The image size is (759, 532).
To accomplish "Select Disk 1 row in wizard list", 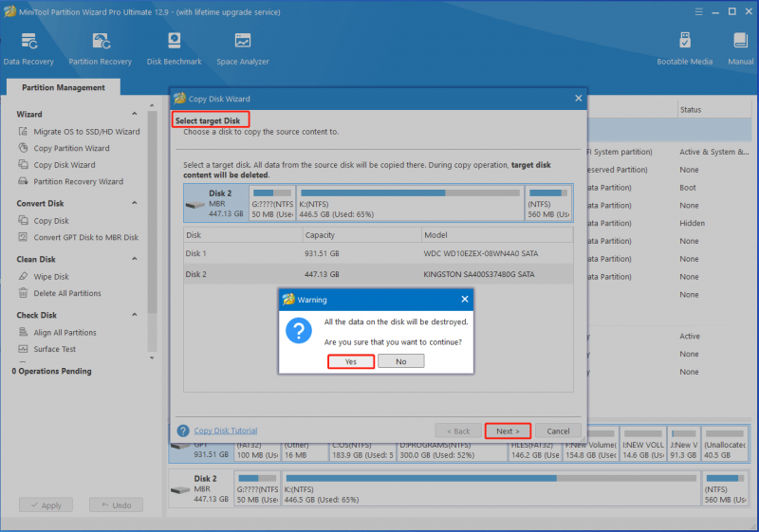I will [378, 253].
